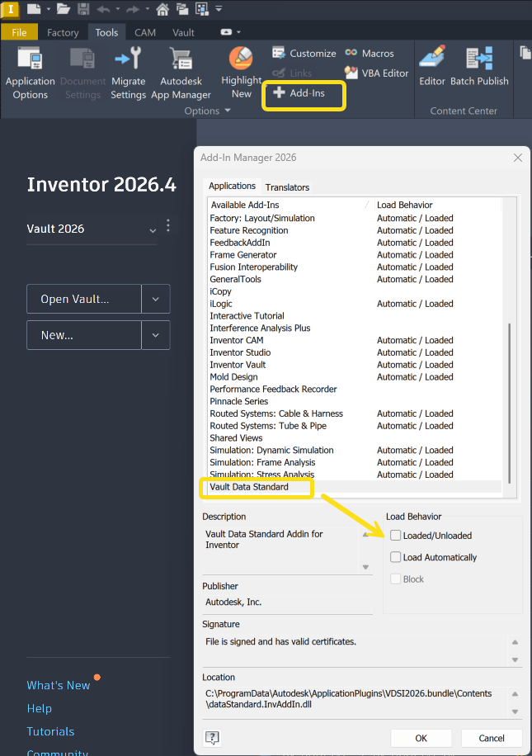This screenshot has height=756, width=532.
Task: Open the Content Center Editor
Action: tap(431, 67)
